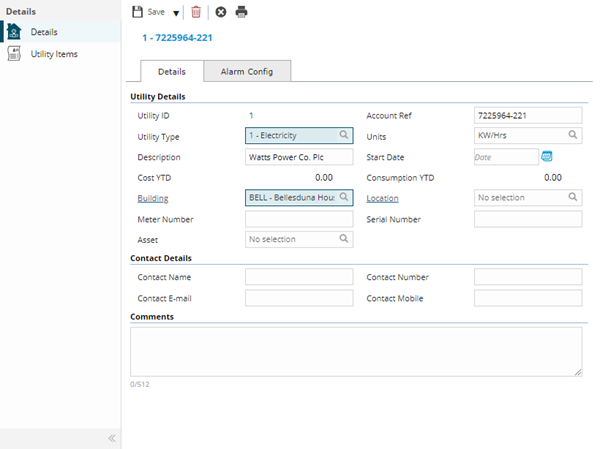
Task: Click the Save disk icon
Action: click(138, 12)
